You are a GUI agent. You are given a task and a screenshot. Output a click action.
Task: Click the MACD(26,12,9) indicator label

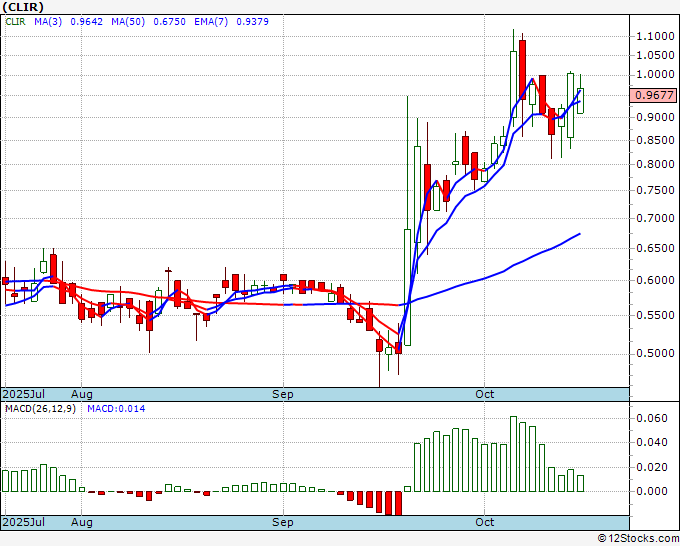click(x=40, y=409)
